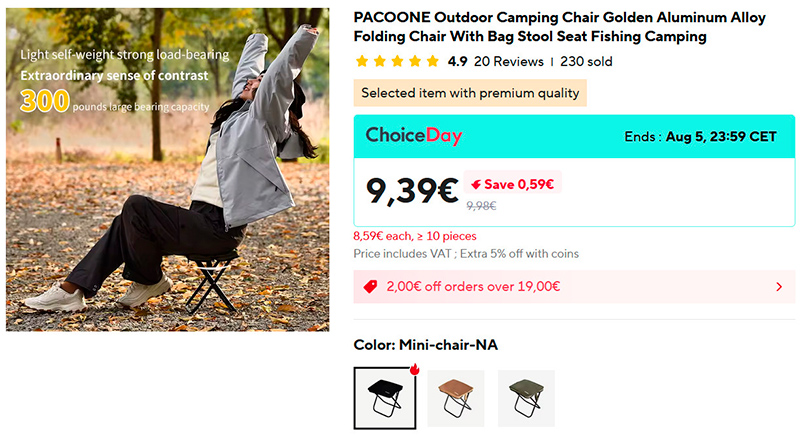
Task: Click the star rating icons
Action: click(x=397, y=62)
